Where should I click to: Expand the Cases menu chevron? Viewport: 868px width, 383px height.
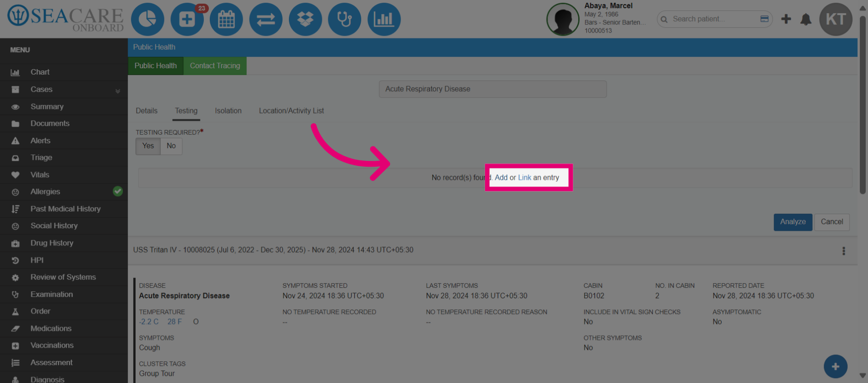point(118,91)
